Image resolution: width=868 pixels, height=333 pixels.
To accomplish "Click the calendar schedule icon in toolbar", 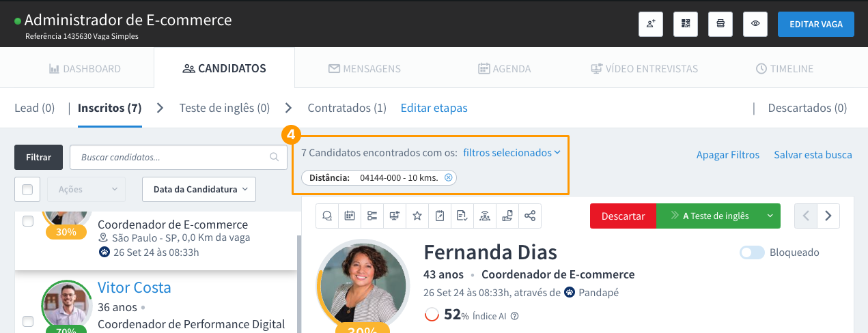I will point(350,216).
